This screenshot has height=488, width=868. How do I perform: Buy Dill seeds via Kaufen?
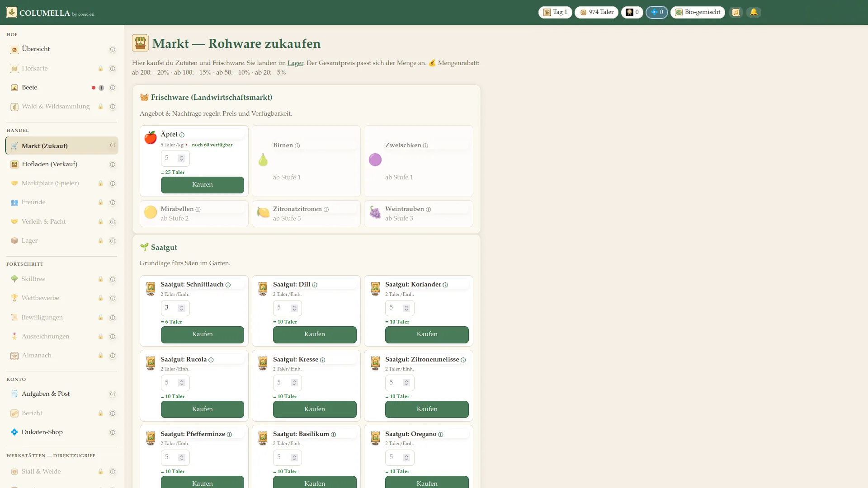point(315,334)
